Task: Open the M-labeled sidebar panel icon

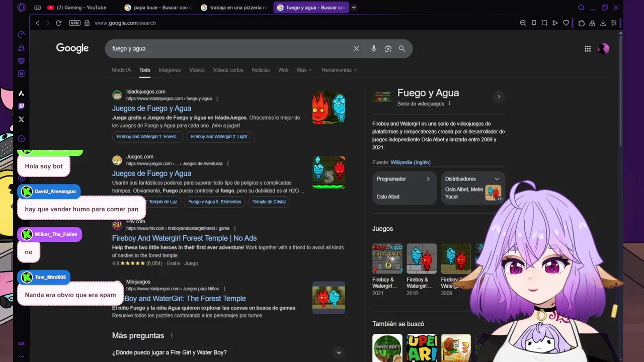Action: coord(21,73)
